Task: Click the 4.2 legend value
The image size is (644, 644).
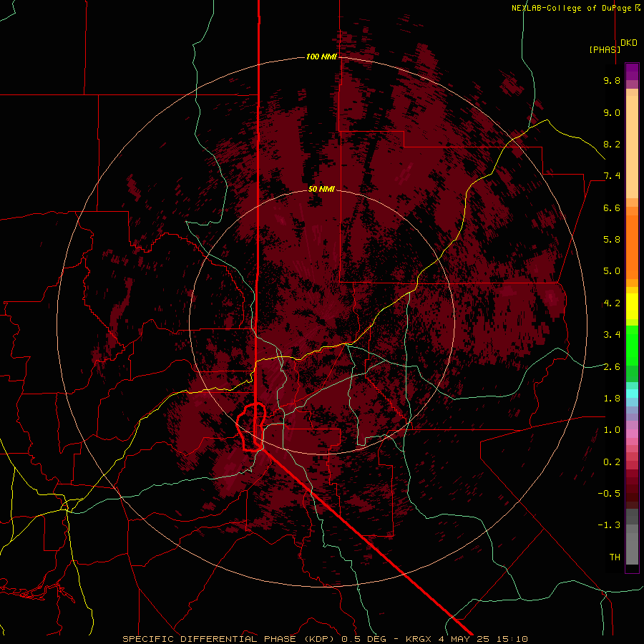Action: pos(612,303)
